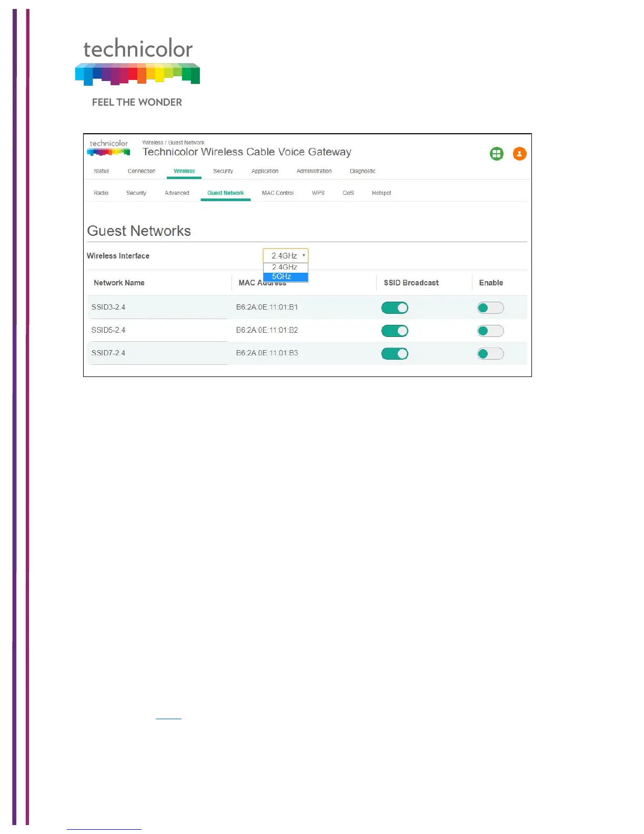644x834 pixels.
Task: Select 2.4GHz option in dropdown list
Action: pos(285,267)
